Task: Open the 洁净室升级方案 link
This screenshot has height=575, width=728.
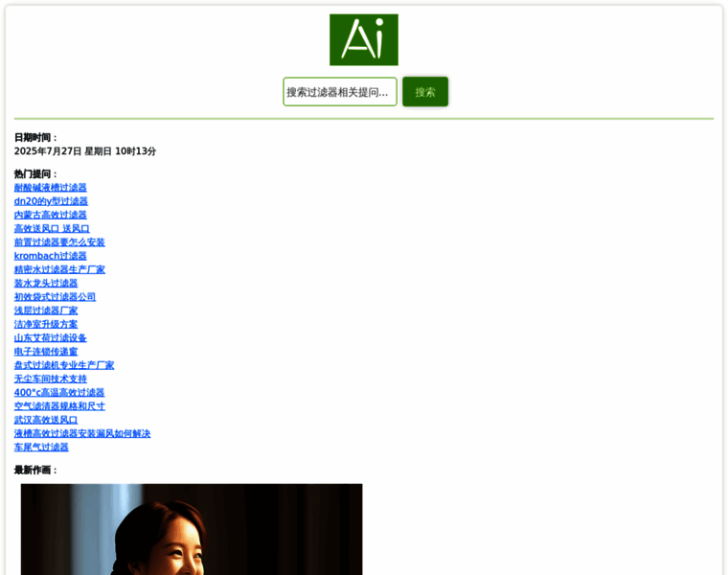Action: coord(46,324)
